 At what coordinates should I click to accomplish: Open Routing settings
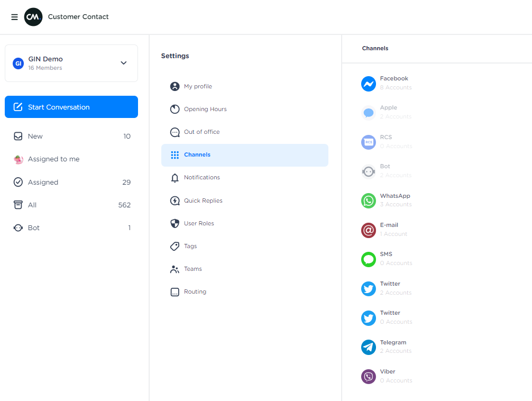(195, 292)
